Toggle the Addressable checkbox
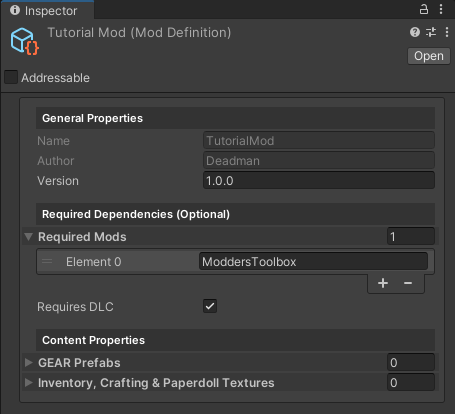 coord(11,77)
